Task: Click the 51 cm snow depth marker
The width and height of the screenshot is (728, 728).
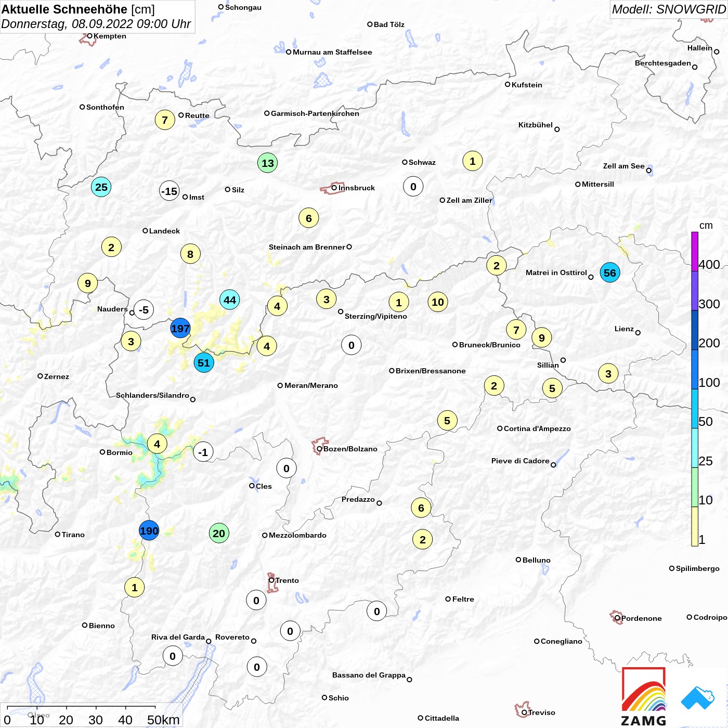Action: tap(204, 362)
